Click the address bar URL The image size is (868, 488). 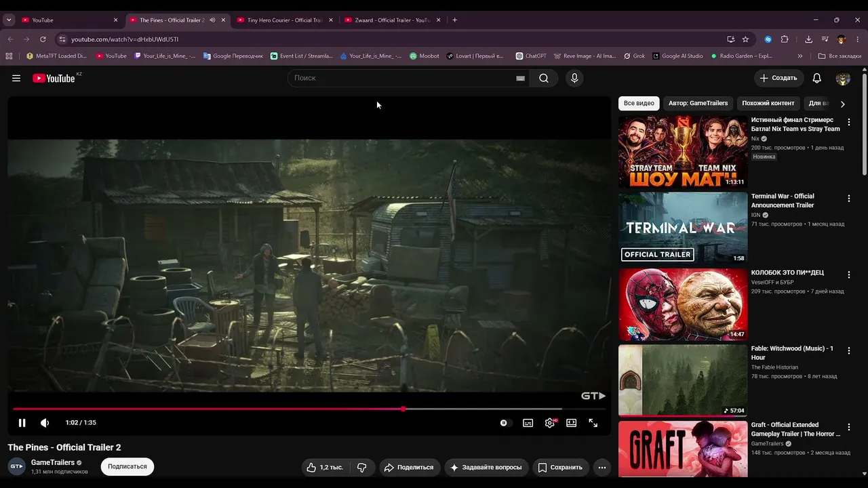click(x=125, y=39)
